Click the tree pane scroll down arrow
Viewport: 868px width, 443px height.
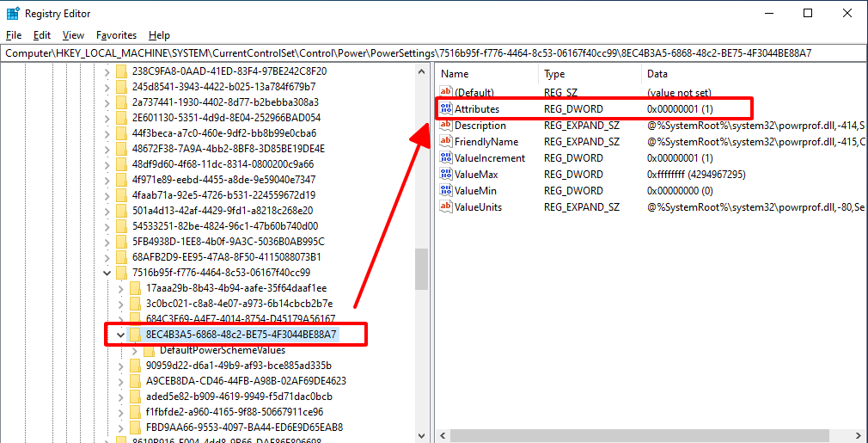(422, 436)
